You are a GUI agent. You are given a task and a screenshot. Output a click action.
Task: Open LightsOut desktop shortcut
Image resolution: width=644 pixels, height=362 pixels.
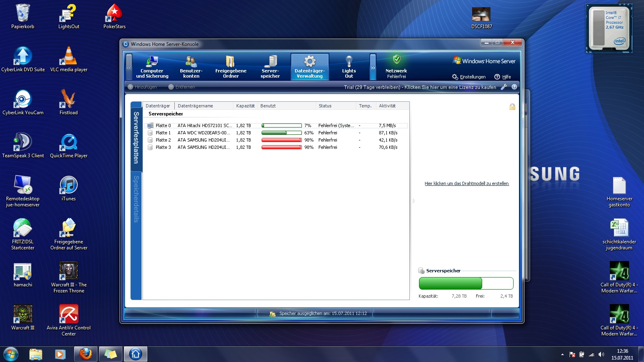click(69, 17)
